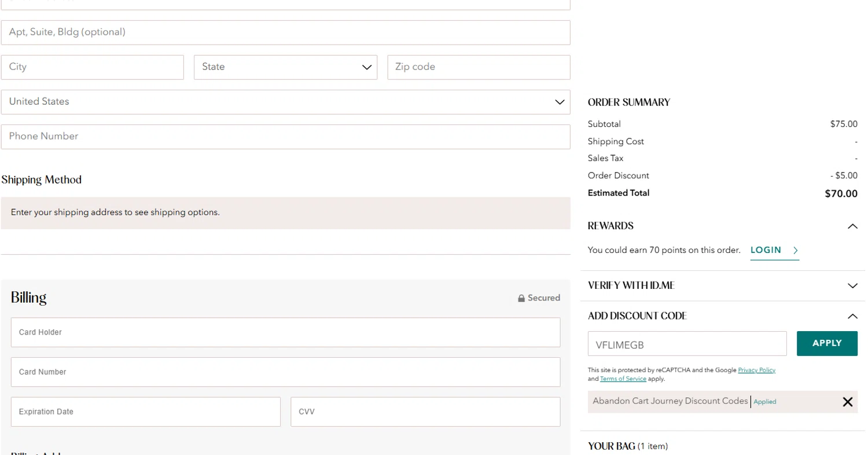Focus the Card Holder field

click(x=285, y=332)
